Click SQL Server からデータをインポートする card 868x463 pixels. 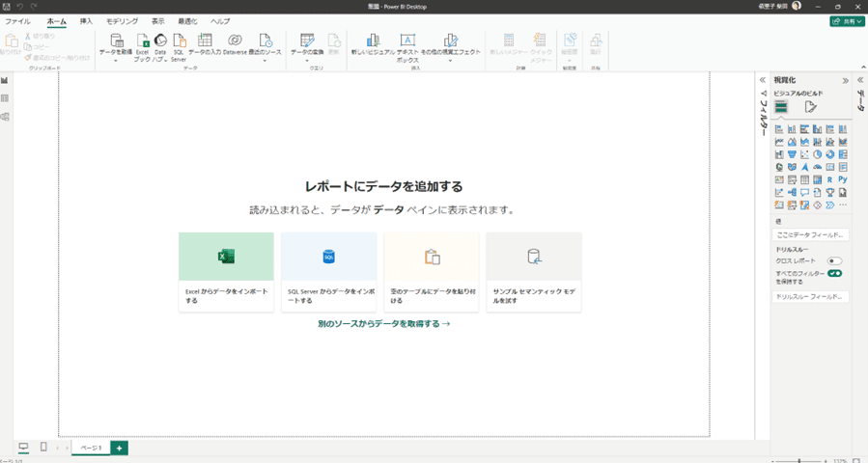(329, 272)
